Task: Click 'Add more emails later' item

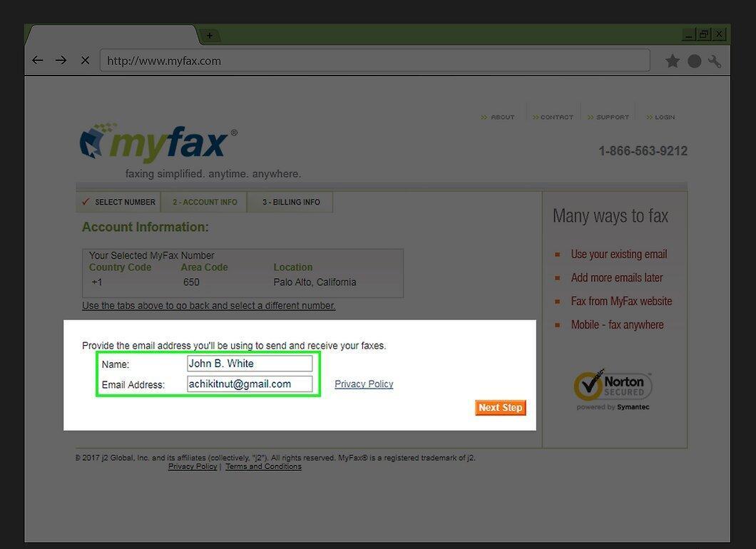Action: tap(617, 277)
